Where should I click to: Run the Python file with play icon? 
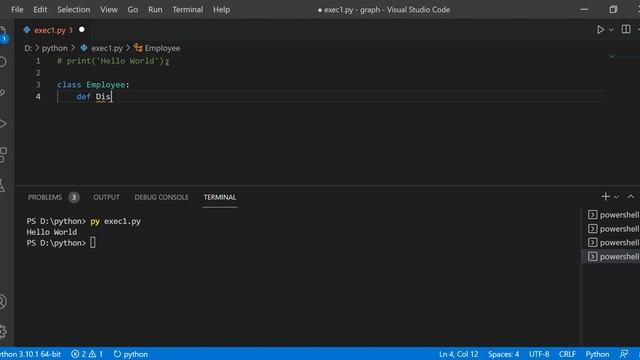click(x=600, y=30)
